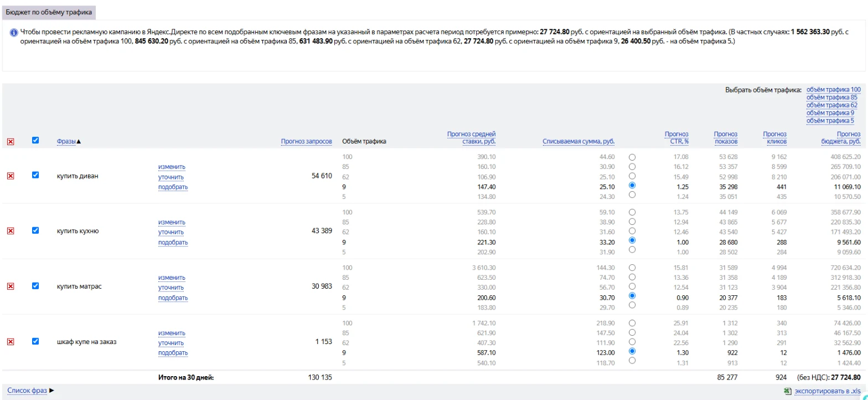Viewport: 868px width, 400px height.
Task: Click уточнить link for купить кухню
Action: (x=171, y=233)
